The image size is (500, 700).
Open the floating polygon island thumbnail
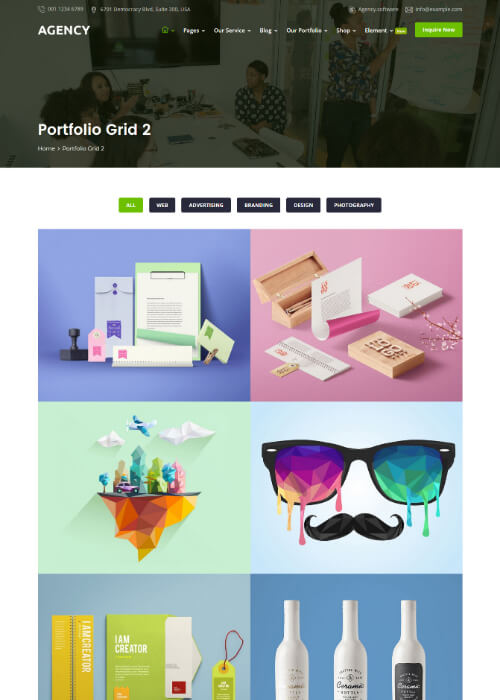point(144,488)
